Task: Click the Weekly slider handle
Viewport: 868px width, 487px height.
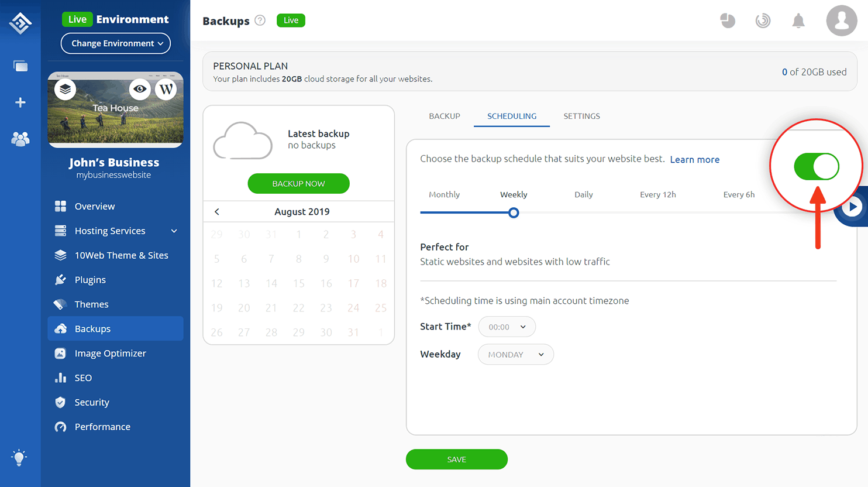Action: [514, 212]
